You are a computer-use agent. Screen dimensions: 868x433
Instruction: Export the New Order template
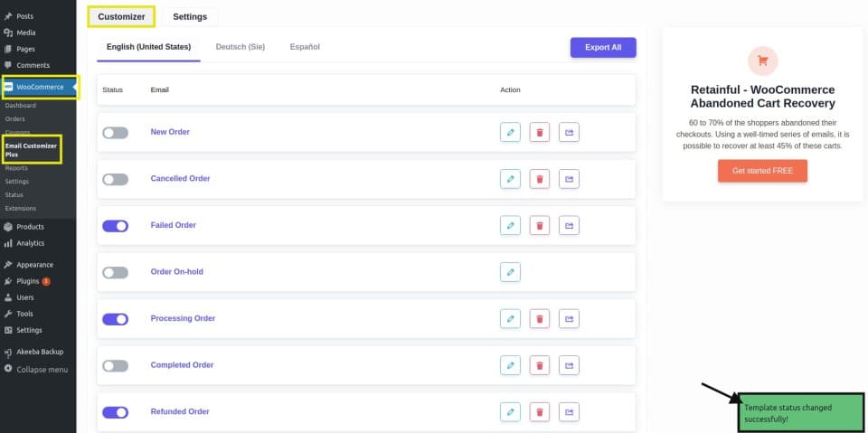coord(569,132)
